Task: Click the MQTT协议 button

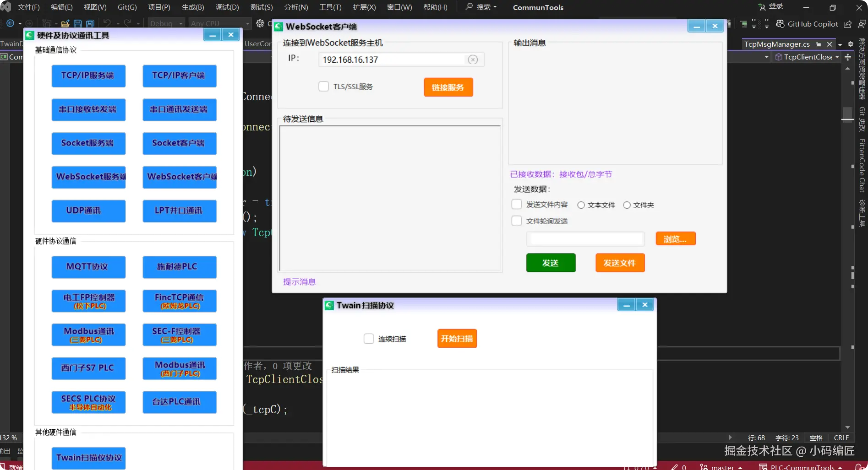Action: tap(88, 267)
